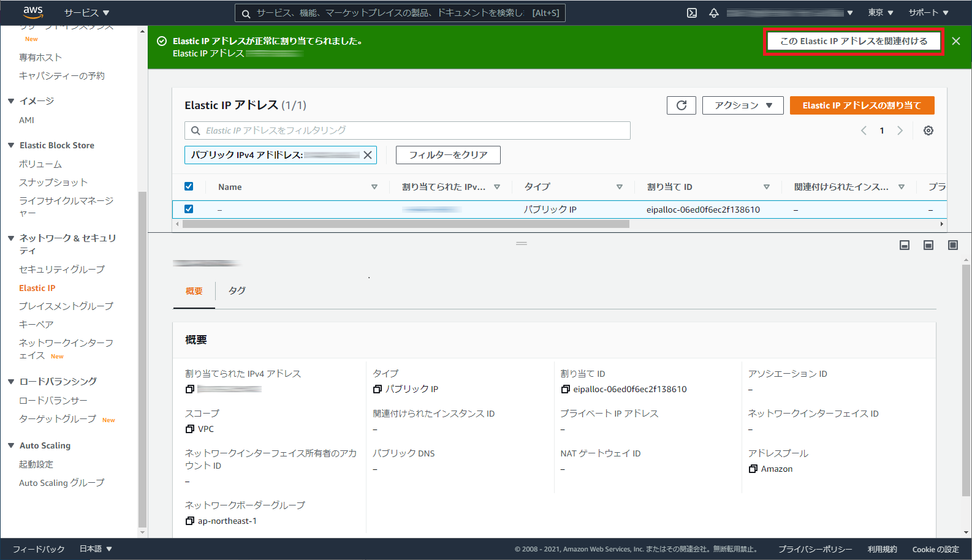Click the horizontal scrollbar under the table

[x=406, y=224]
